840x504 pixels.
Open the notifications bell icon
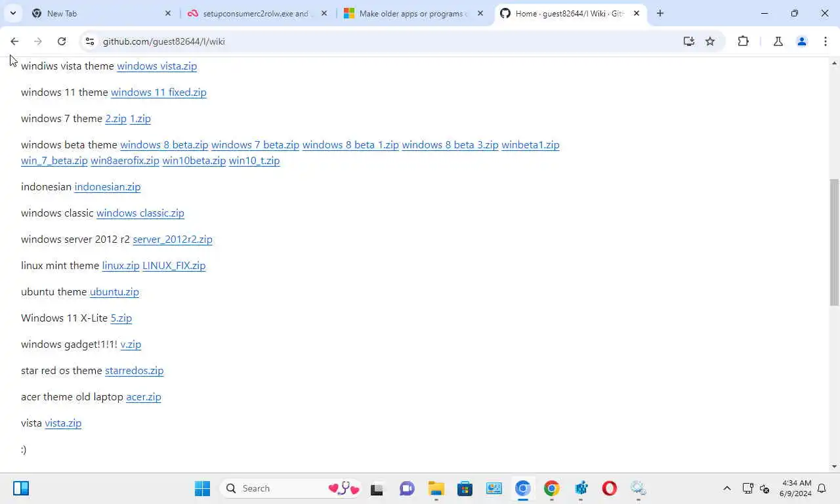point(822,488)
